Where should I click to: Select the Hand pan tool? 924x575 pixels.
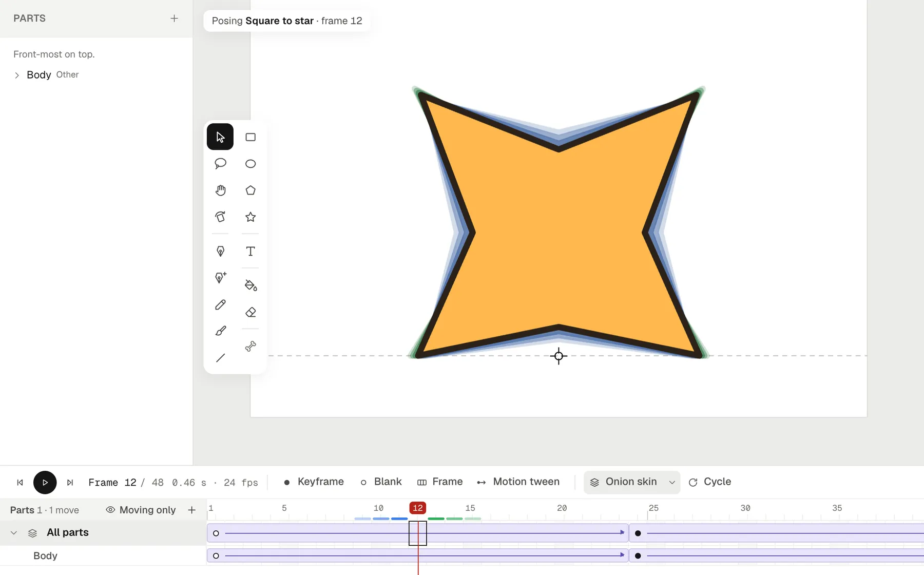click(x=220, y=190)
